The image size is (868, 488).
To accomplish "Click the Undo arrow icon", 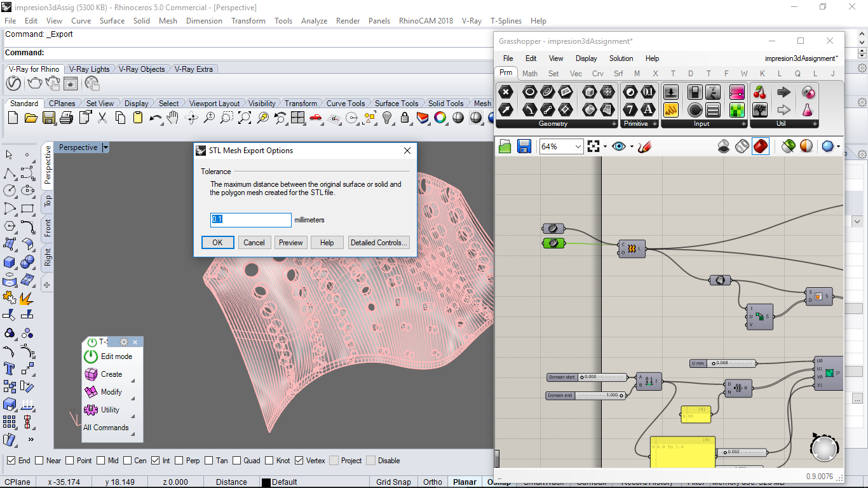I will [156, 118].
